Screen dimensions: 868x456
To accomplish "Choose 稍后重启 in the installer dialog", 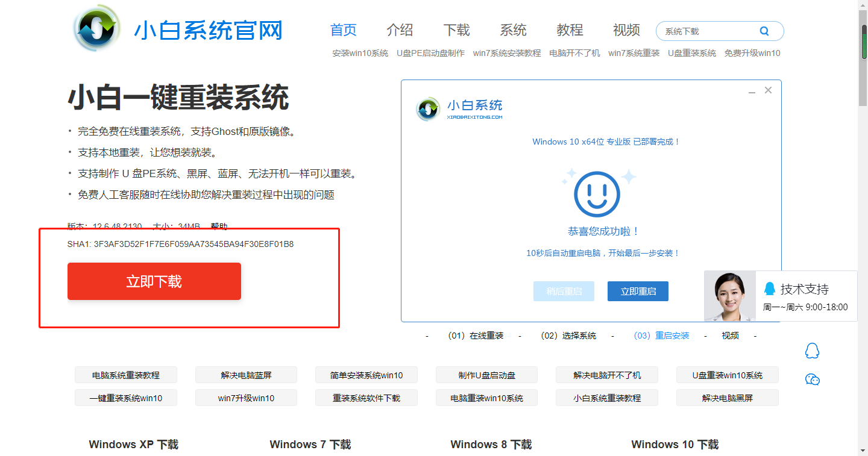I will 564,291.
